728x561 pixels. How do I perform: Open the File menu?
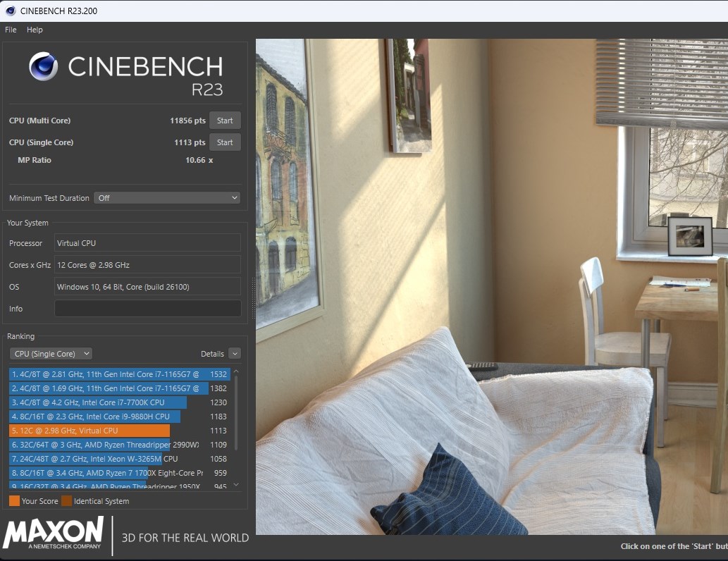tap(11, 30)
